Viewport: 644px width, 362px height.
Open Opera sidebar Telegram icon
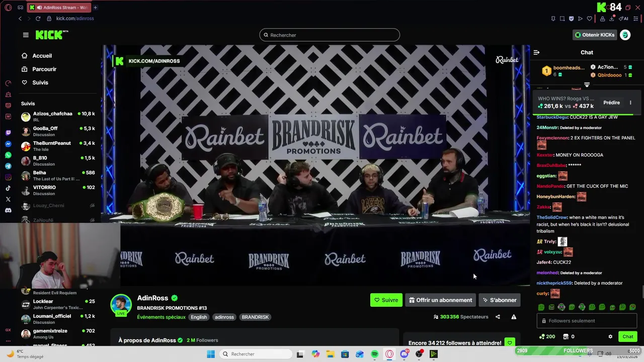pyautogui.click(x=8, y=166)
